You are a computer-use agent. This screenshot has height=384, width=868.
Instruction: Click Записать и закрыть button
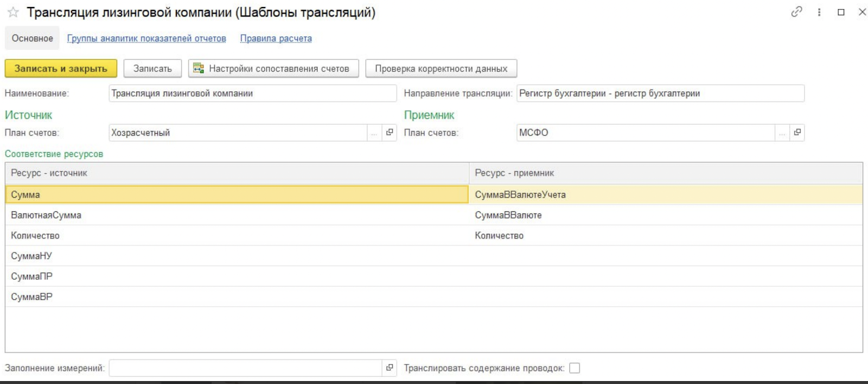(61, 68)
